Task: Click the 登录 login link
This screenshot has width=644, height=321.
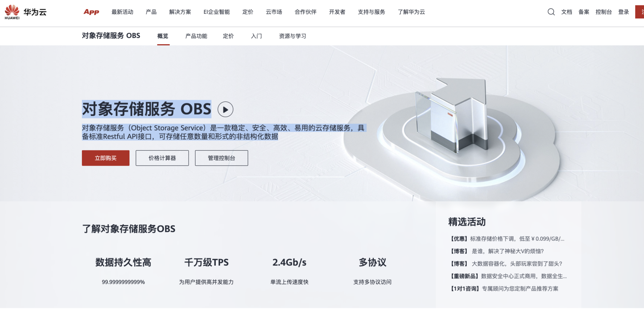Action: tap(624, 12)
